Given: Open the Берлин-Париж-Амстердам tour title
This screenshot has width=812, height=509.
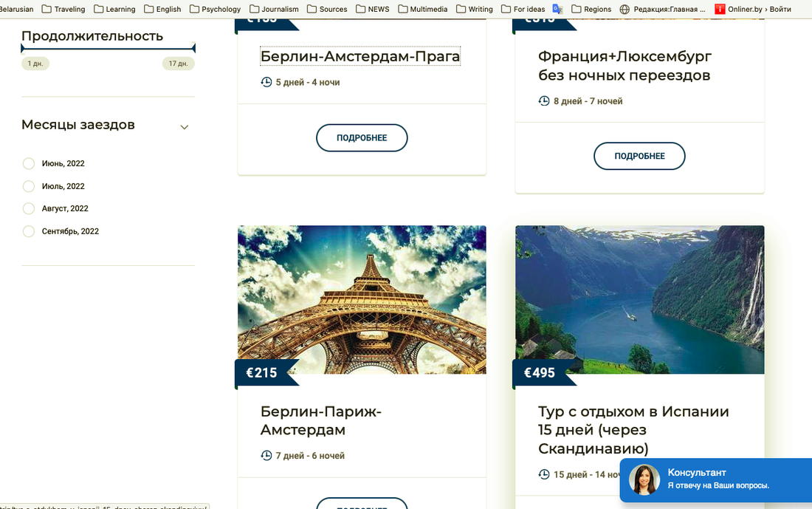Looking at the screenshot, I should click(321, 420).
